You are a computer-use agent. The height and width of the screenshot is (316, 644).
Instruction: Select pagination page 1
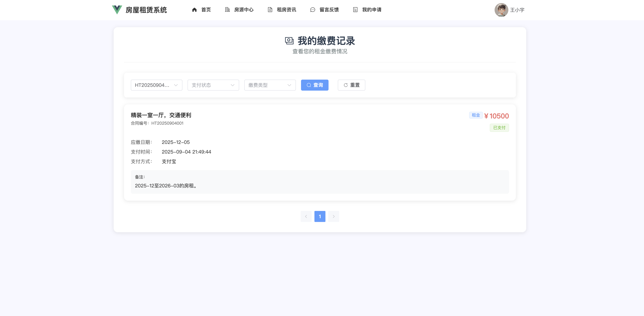coord(320,216)
